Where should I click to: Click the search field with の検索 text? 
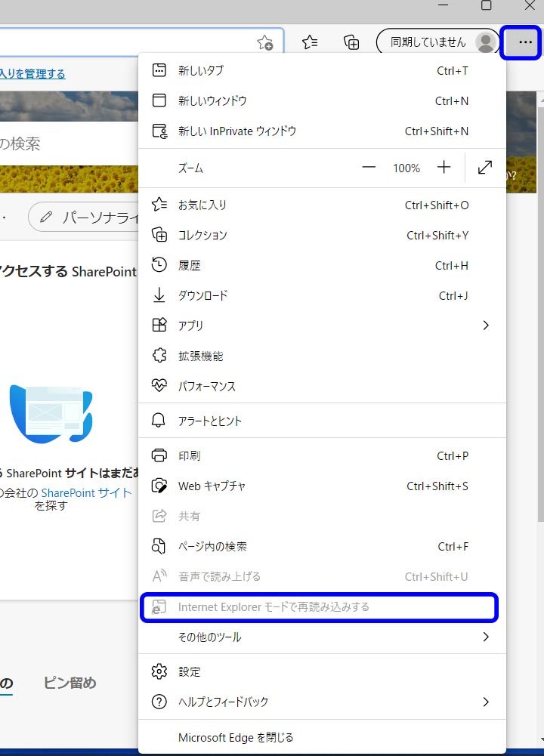[67, 143]
